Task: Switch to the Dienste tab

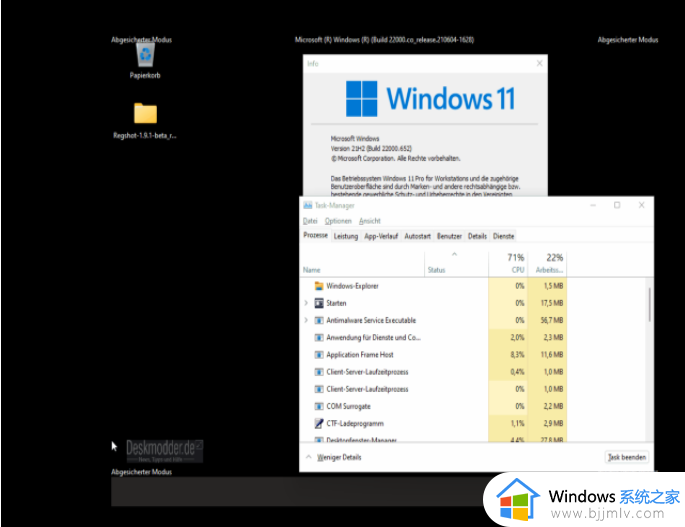Action: pos(503,236)
